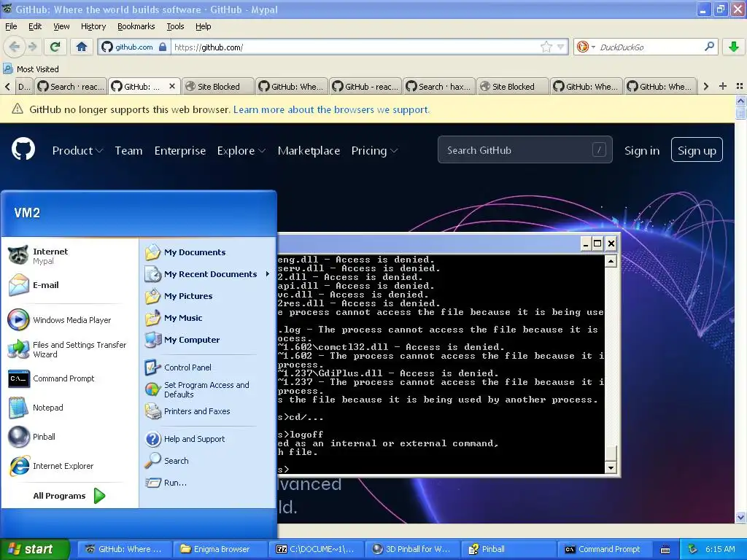Screen dimensions: 747x560
Task: Click the Windows Start button
Action: 34,549
